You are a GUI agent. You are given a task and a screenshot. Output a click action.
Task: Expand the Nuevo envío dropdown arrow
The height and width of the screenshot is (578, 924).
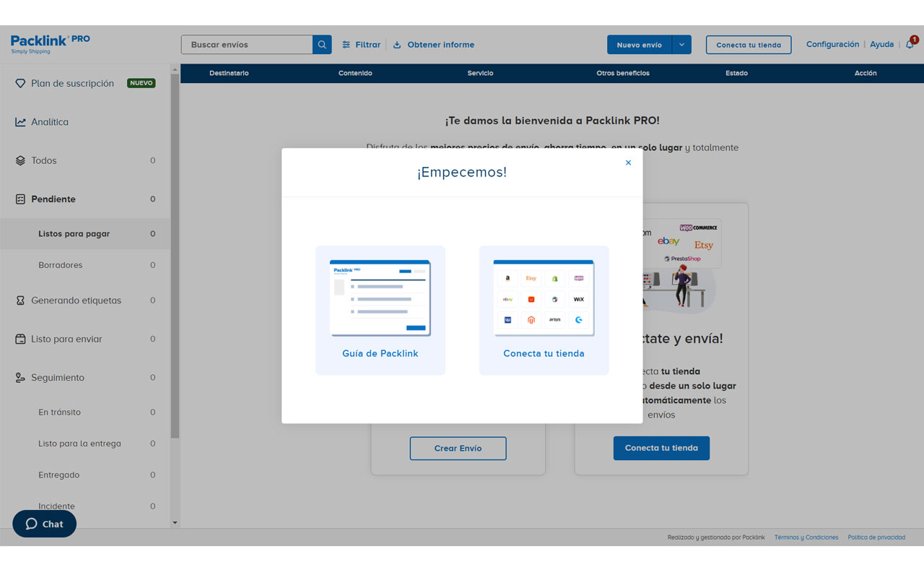coord(681,45)
